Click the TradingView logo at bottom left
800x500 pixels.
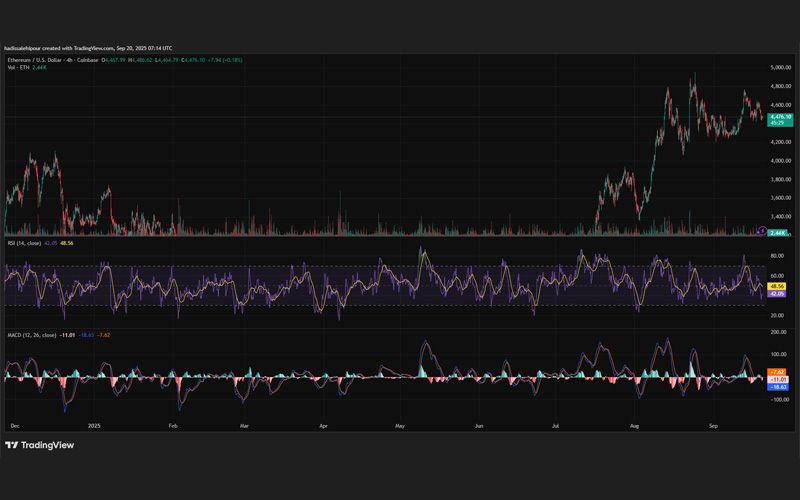pyautogui.click(x=40, y=445)
